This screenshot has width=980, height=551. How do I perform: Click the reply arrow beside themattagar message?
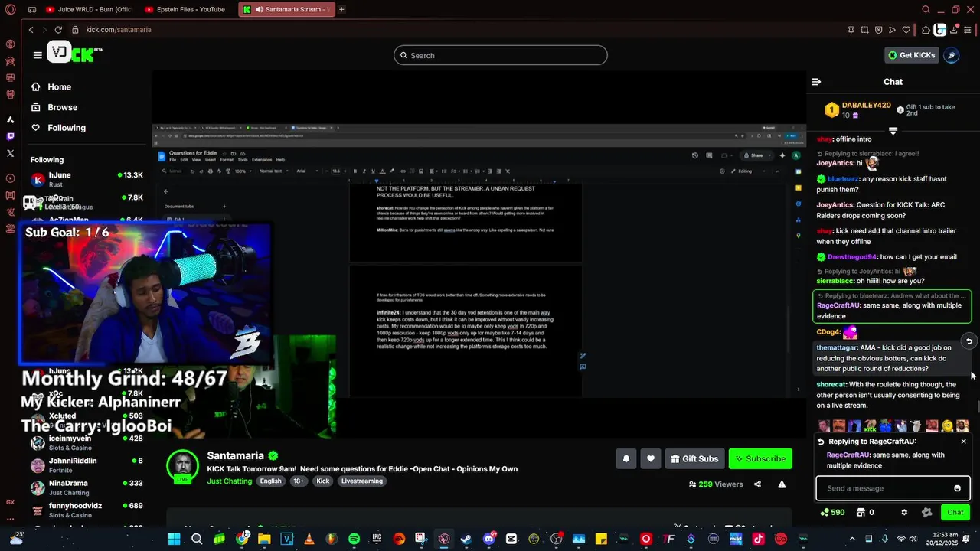point(969,341)
